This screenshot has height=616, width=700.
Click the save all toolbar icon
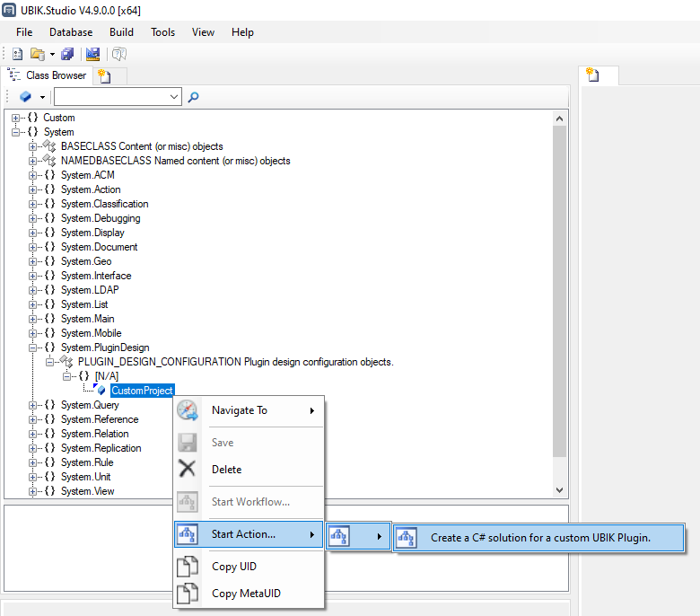coord(68,55)
